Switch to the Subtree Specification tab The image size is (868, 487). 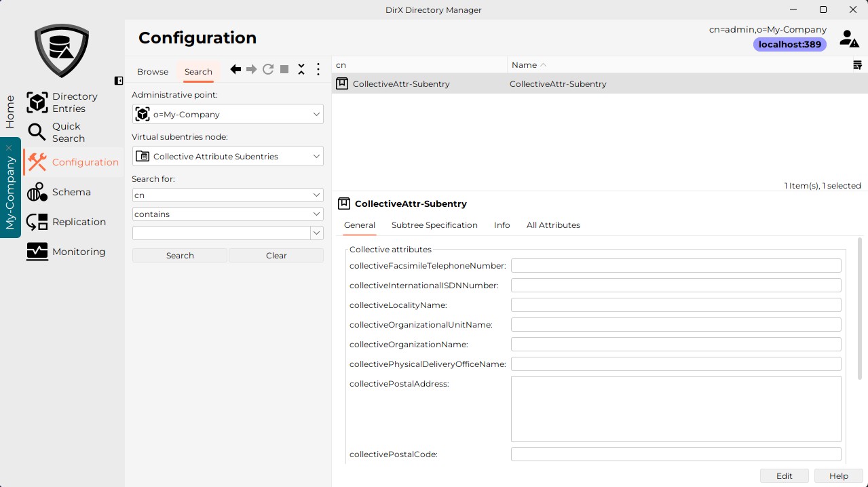click(x=434, y=225)
